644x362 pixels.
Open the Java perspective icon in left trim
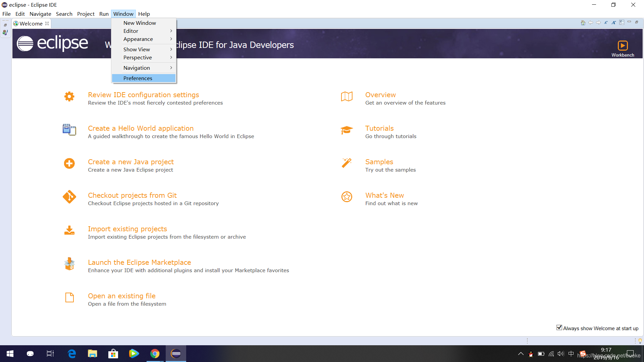click(x=5, y=33)
